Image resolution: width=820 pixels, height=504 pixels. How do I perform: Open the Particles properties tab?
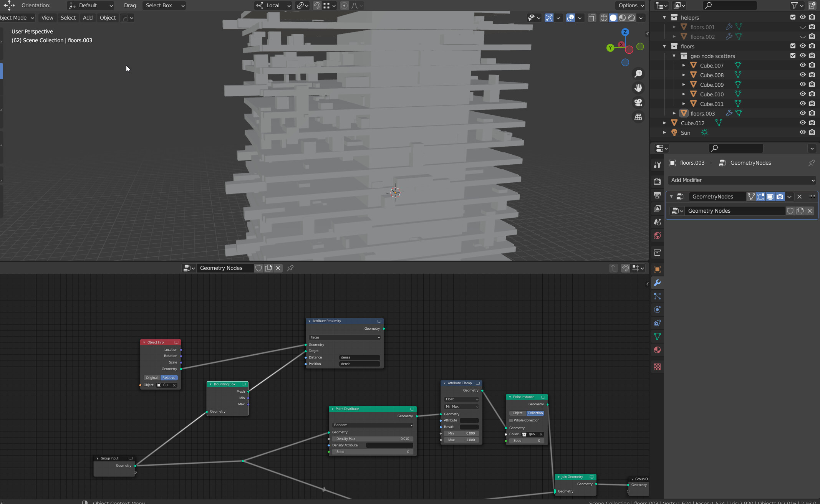tap(657, 296)
